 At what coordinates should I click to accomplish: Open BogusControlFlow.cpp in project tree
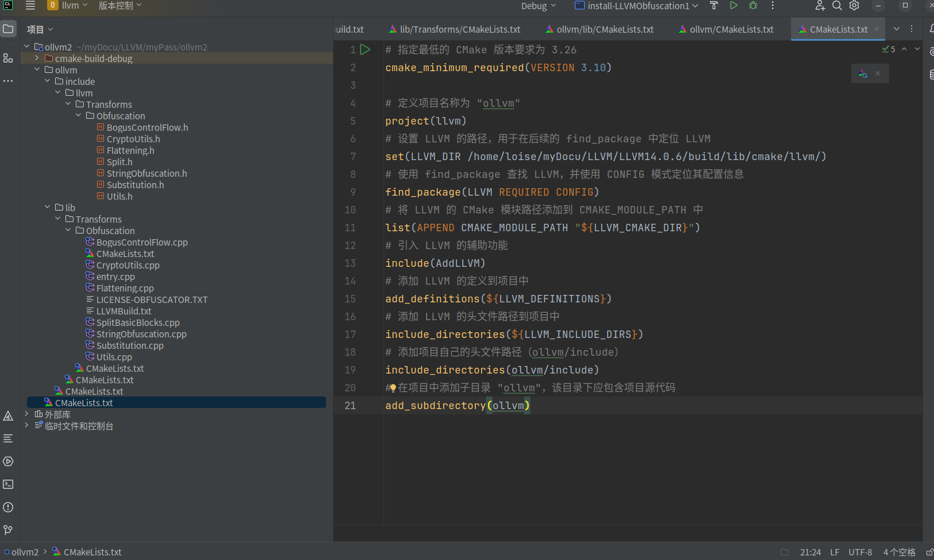(x=142, y=242)
